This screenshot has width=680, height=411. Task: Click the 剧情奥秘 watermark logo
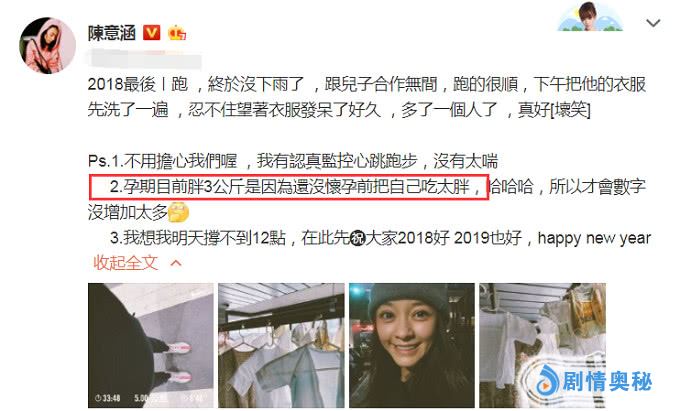[x=594, y=382]
